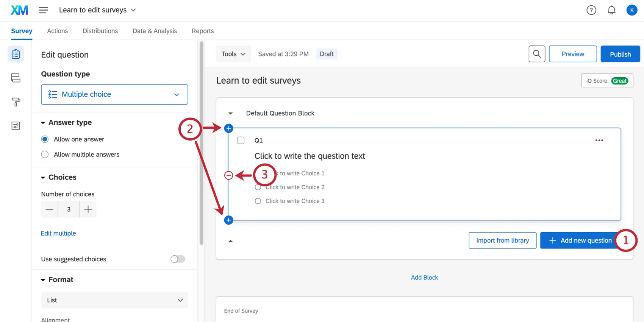Open the notifications bell

click(x=611, y=10)
